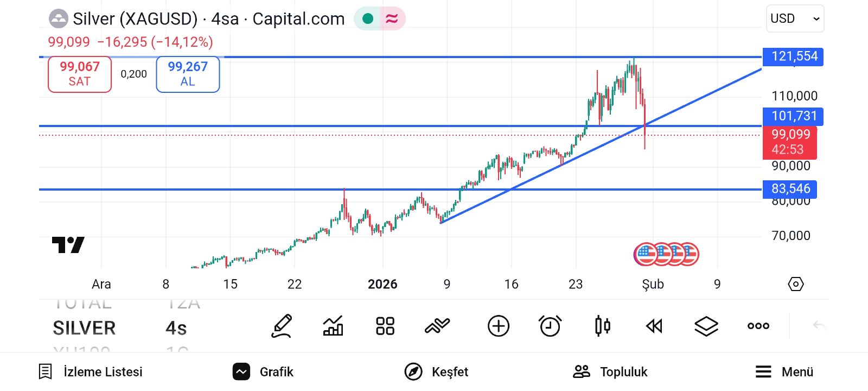Viewport: 868px width, 391px height.
Task: Open the SILVER symbol picker
Action: click(84, 329)
